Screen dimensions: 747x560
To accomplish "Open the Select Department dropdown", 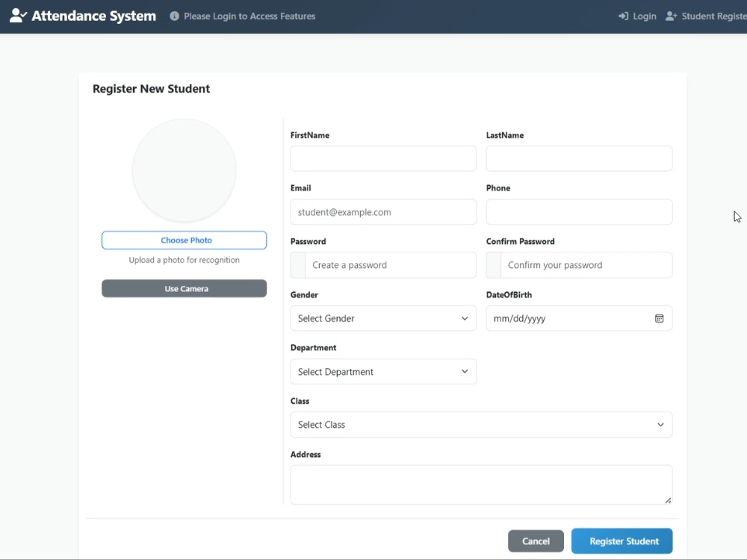I will click(383, 371).
